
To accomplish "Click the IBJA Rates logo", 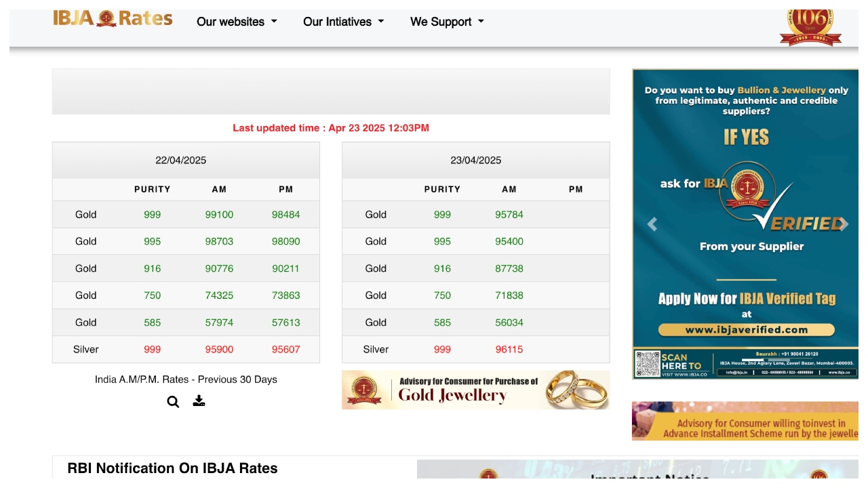I will click(x=113, y=19).
